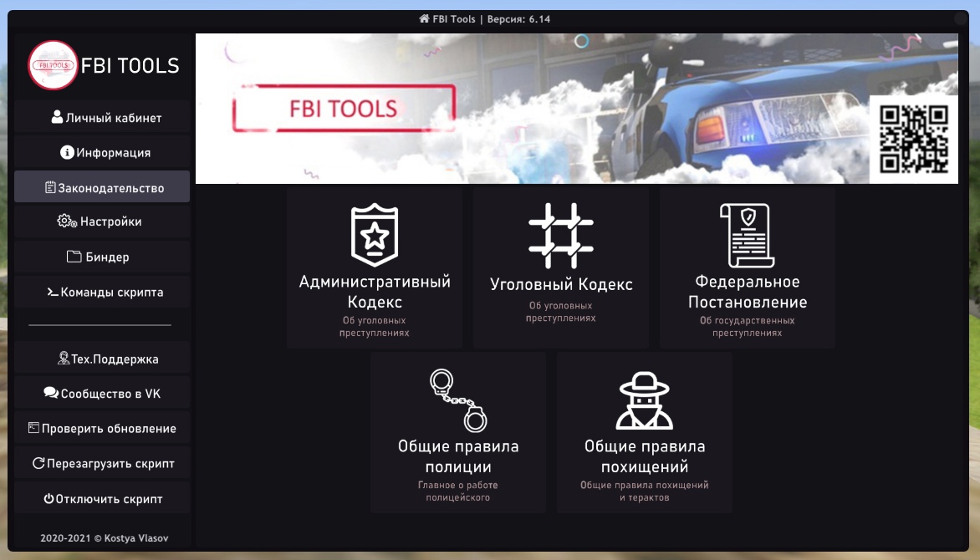The width and height of the screenshot is (980, 560).
Task: Open the Уголовный Кодекс title
Action: [x=561, y=284]
